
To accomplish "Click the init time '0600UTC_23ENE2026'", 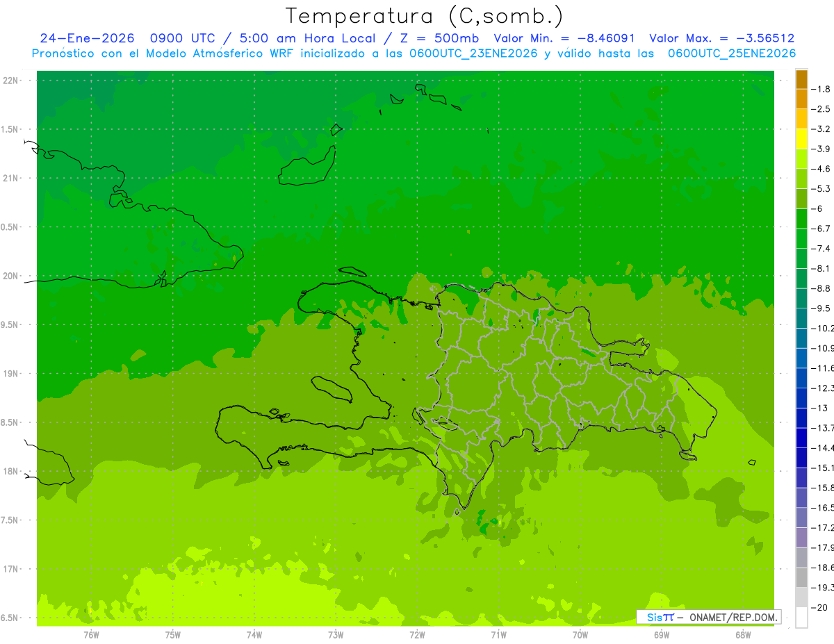I will pos(473,53).
